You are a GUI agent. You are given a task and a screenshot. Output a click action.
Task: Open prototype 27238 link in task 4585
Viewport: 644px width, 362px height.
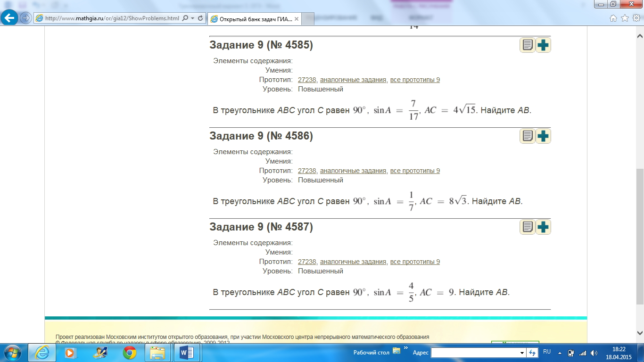[307, 80]
